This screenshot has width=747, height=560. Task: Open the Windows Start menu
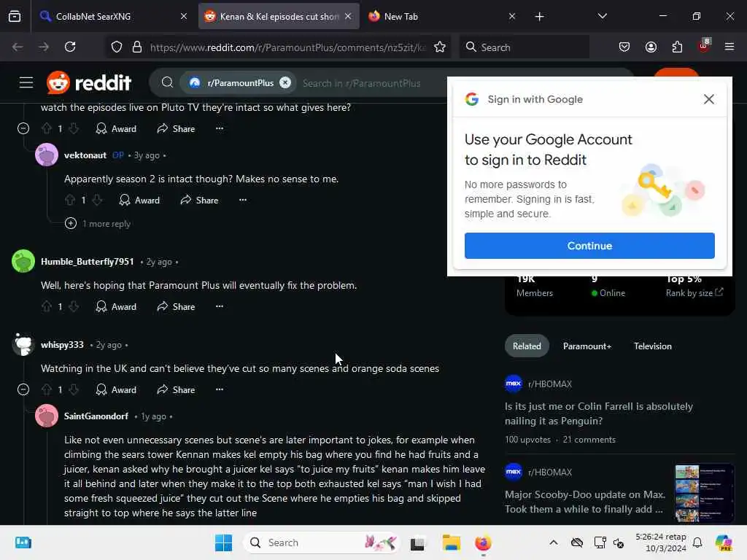click(x=223, y=542)
